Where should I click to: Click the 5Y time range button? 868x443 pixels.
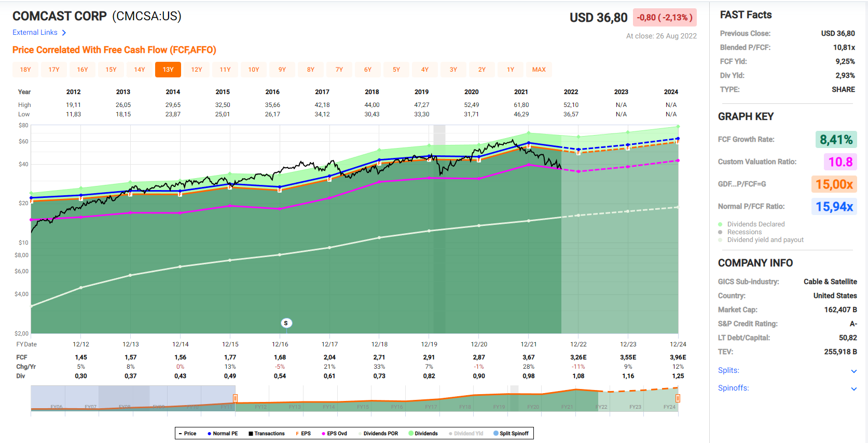pos(396,70)
